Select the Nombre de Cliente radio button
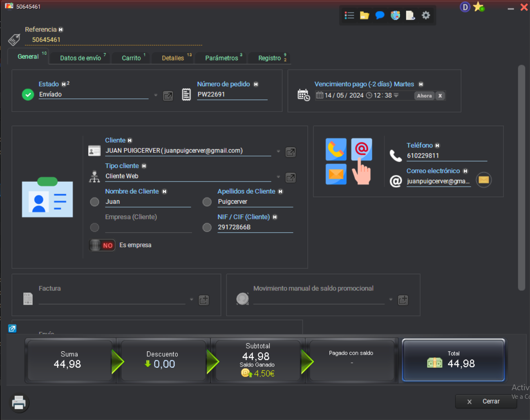 click(x=94, y=202)
